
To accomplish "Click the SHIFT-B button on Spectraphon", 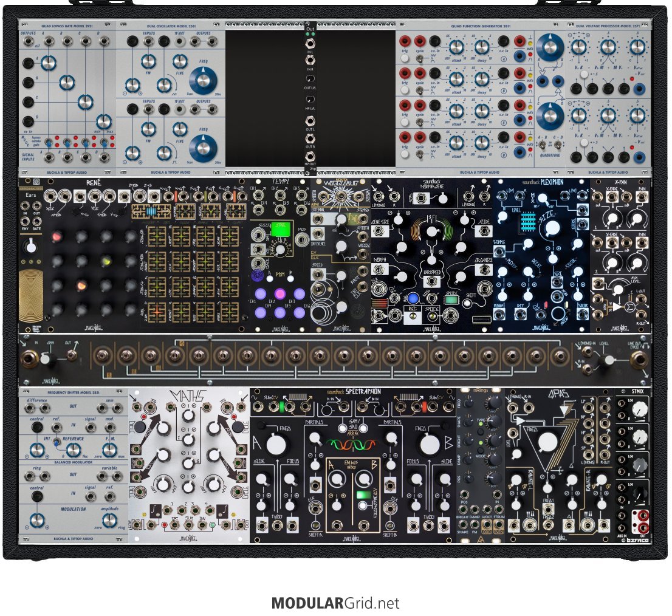I will point(389,525).
